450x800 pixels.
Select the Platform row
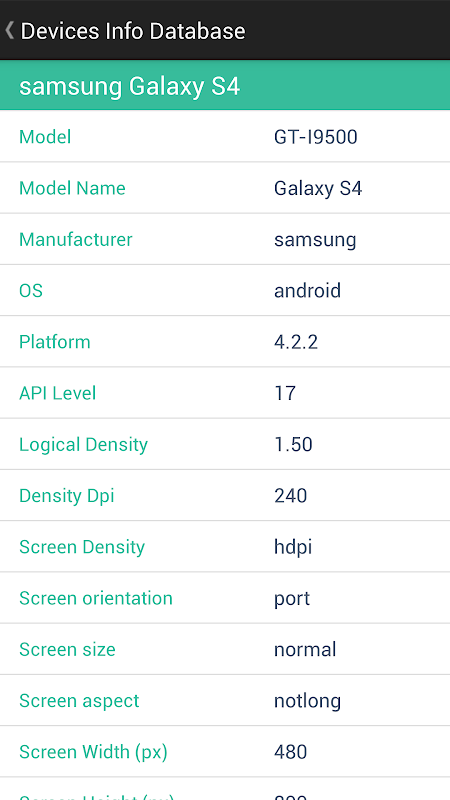point(225,342)
